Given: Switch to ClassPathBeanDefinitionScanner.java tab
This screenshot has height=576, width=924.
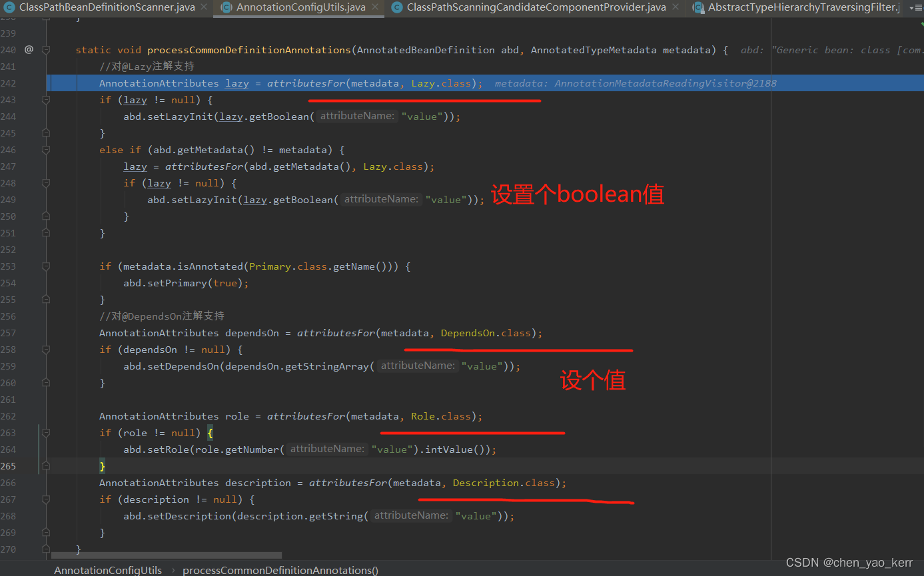Looking at the screenshot, I should 107,7.
